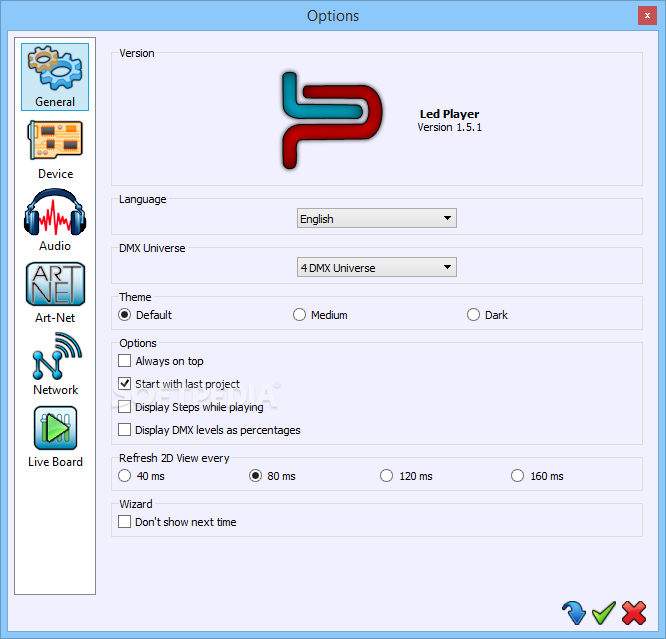Check Don't show next time for Wizard
Screen dimensions: 666x639
click(124, 521)
